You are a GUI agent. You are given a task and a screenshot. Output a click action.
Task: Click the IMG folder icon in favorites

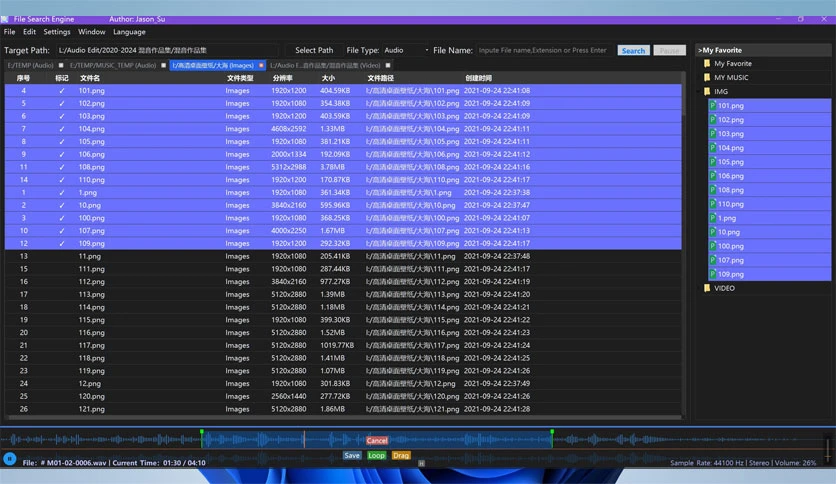tap(707, 92)
